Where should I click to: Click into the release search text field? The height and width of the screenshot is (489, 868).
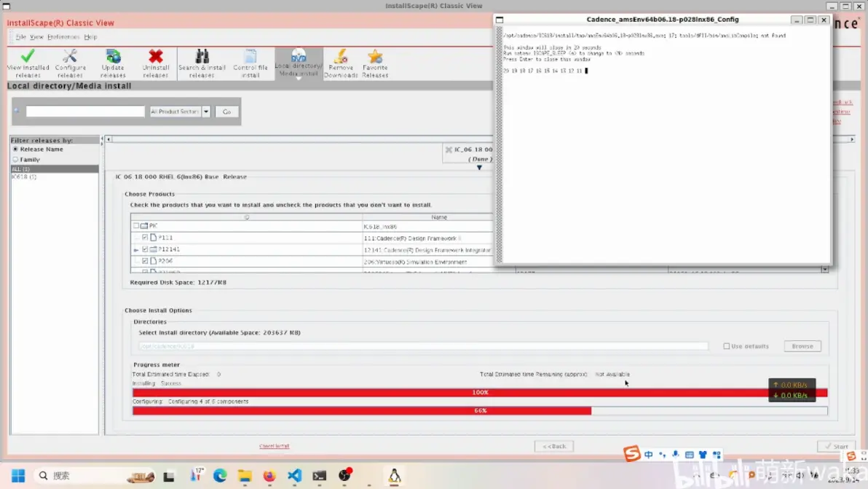coord(85,112)
